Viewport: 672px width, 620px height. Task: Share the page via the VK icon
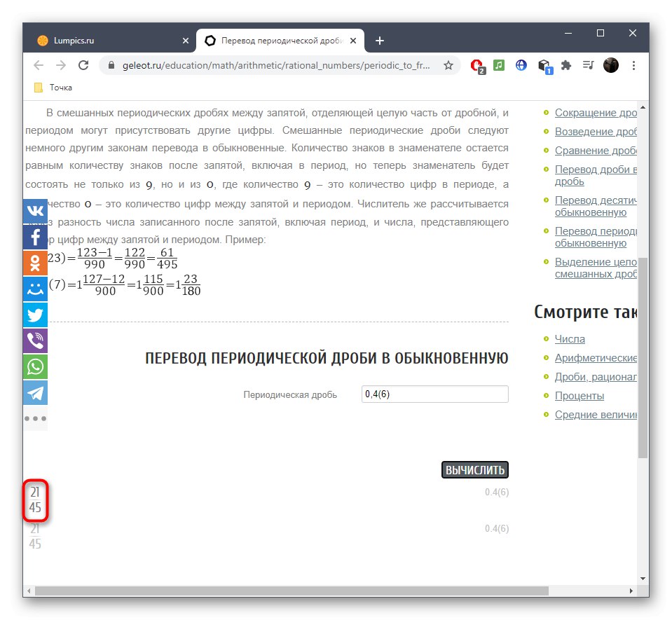point(35,211)
